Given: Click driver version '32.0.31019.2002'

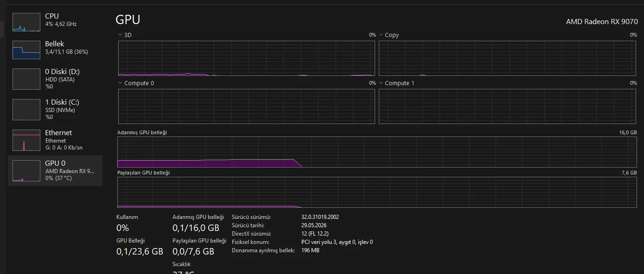Looking at the screenshot, I should pos(320,217).
